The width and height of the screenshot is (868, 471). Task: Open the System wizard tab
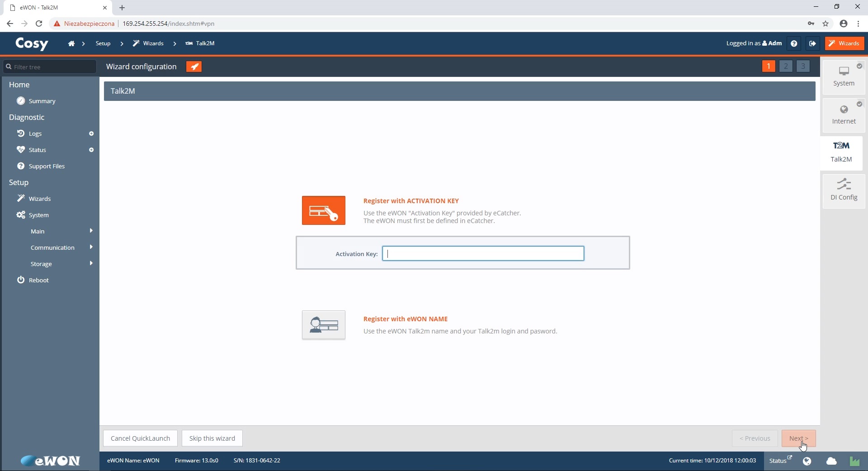(x=844, y=76)
